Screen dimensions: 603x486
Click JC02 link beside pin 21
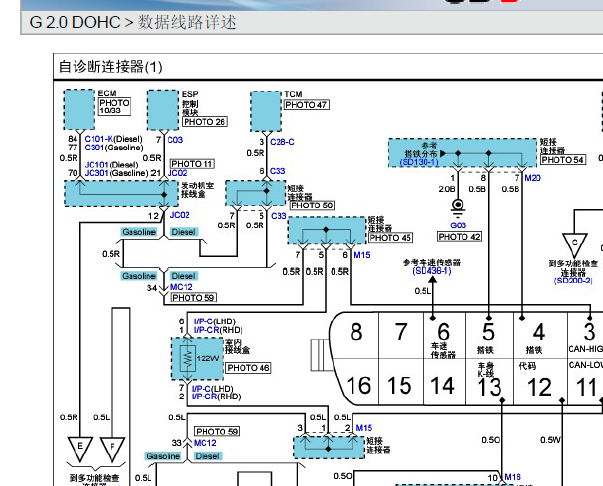tap(177, 173)
